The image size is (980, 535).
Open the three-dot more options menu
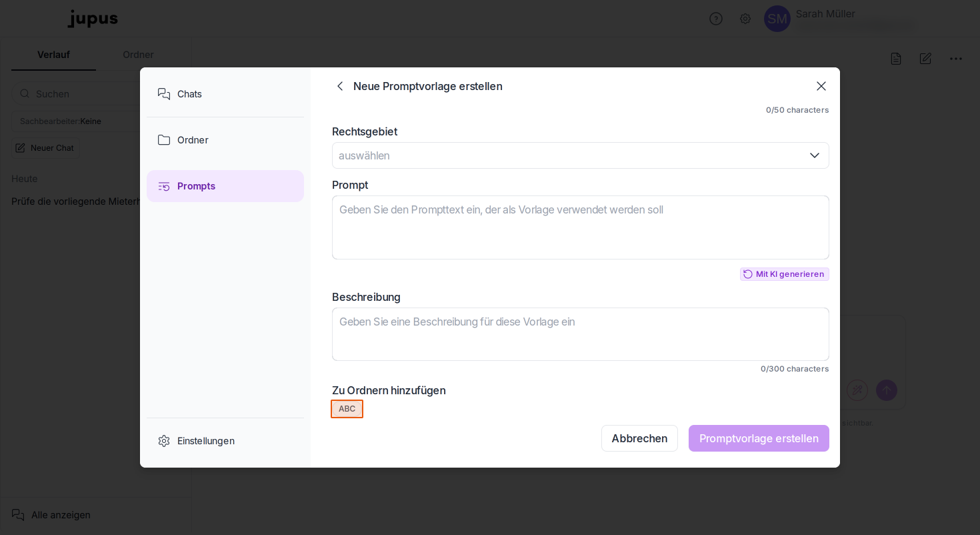[956, 59]
